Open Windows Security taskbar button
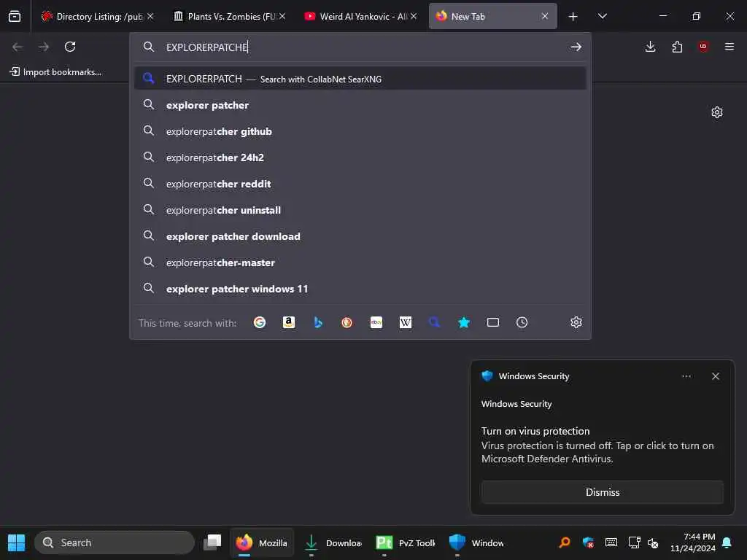747x560 pixels. point(476,542)
